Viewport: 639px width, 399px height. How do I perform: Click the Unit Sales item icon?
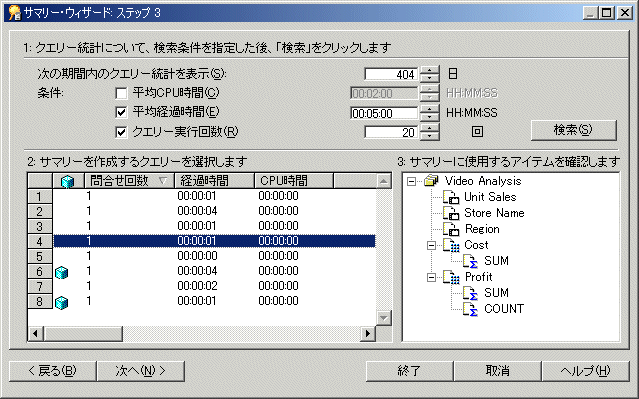[x=451, y=197]
